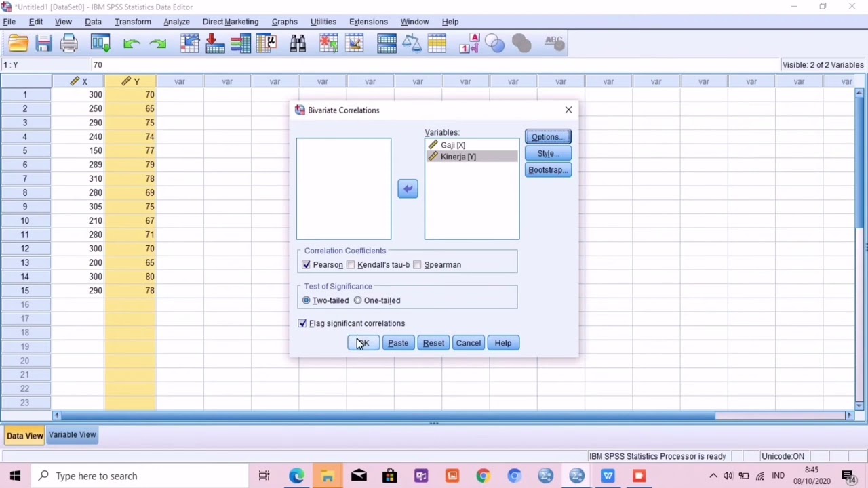The height and width of the screenshot is (488, 868).
Task: Switch to the Data View tab
Action: 24,435
